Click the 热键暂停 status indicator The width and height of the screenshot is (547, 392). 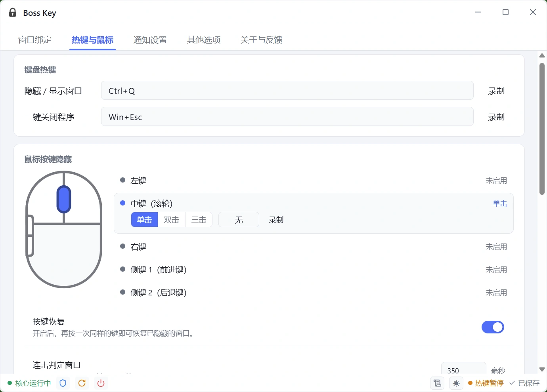(486, 383)
